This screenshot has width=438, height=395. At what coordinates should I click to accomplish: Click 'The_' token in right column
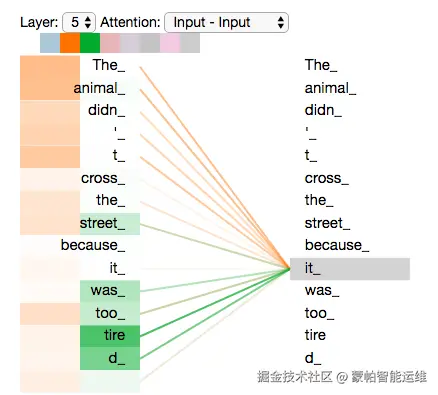click(321, 65)
